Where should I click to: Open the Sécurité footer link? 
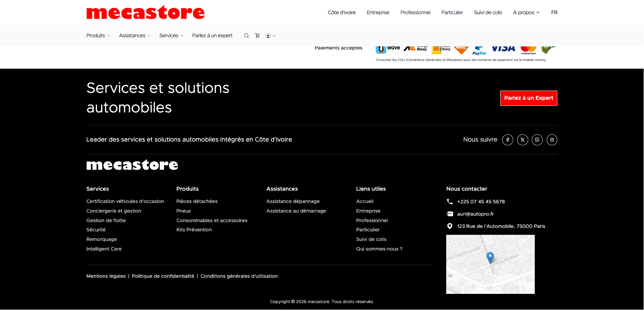96,230
